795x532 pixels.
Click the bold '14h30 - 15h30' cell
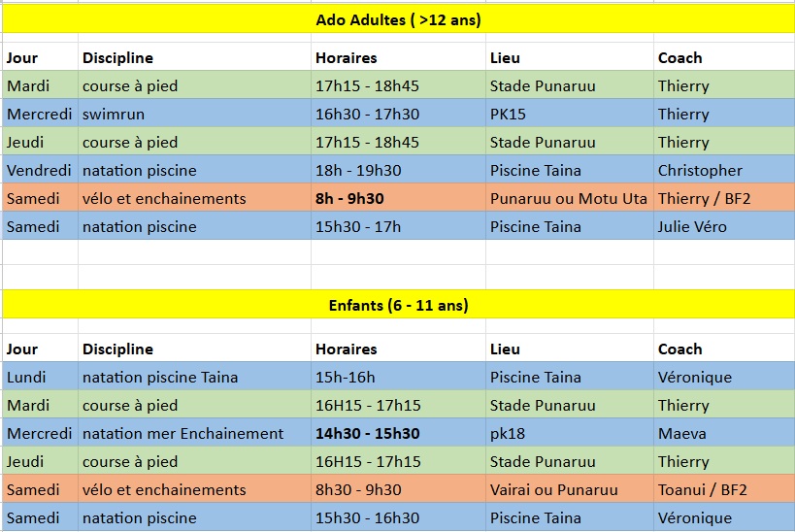pyautogui.click(x=398, y=433)
